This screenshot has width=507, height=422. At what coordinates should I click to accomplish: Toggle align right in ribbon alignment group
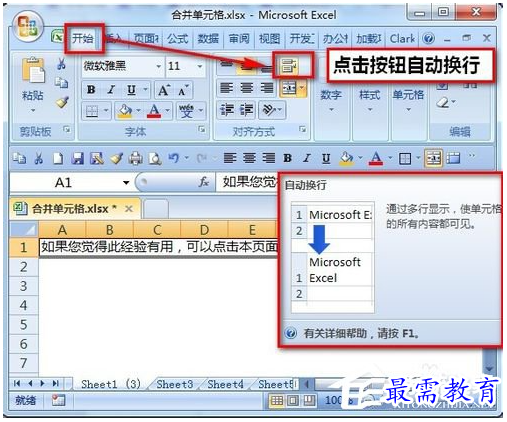pos(267,88)
